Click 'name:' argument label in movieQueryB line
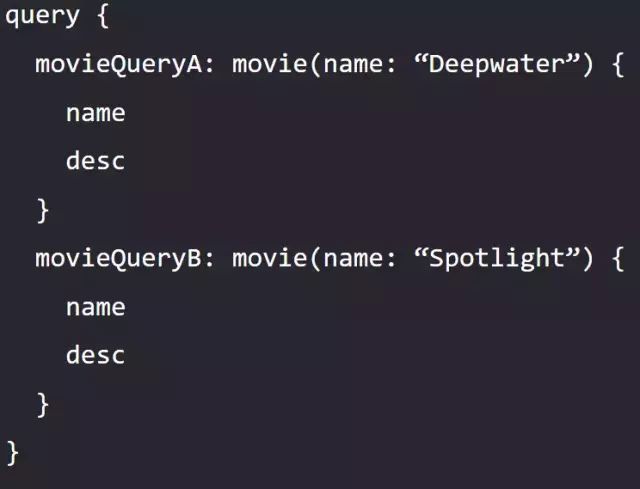Screen dimensions: 640x489 tap(360, 260)
